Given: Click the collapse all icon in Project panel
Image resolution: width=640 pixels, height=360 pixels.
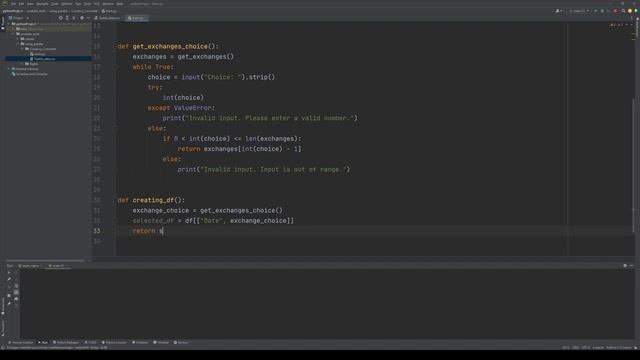Looking at the screenshot, I should tap(74, 18).
